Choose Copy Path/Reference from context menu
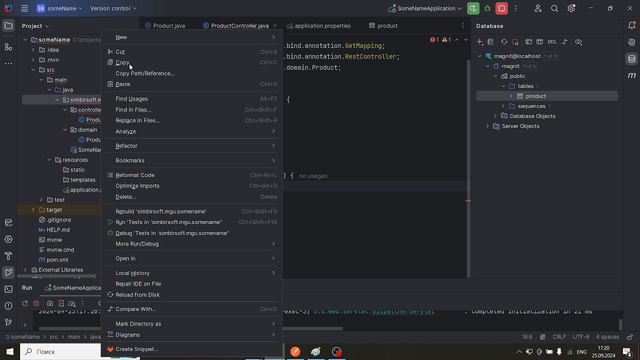The width and height of the screenshot is (640, 360). pyautogui.click(x=192, y=73)
